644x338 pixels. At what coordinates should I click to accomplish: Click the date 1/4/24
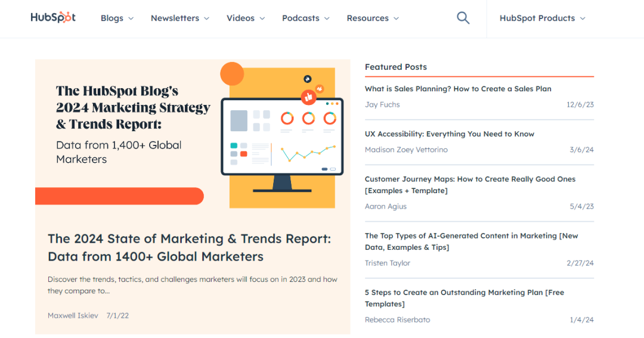pos(581,320)
